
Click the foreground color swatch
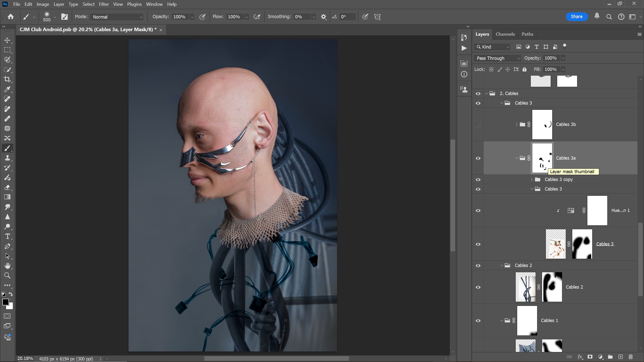point(6,302)
